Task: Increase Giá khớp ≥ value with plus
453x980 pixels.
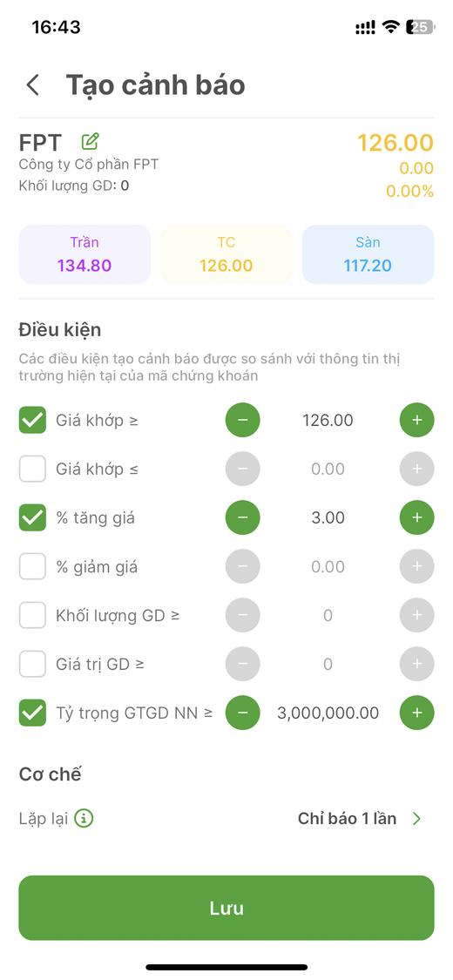Action: 416,420
